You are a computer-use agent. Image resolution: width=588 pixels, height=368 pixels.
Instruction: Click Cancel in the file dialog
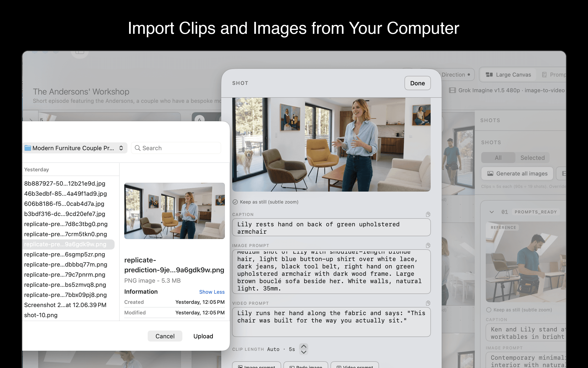pos(165,336)
